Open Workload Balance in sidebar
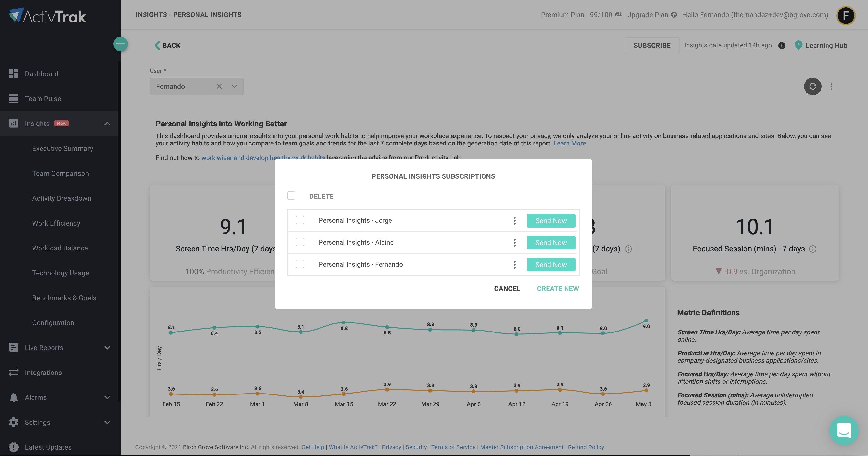 (x=60, y=248)
